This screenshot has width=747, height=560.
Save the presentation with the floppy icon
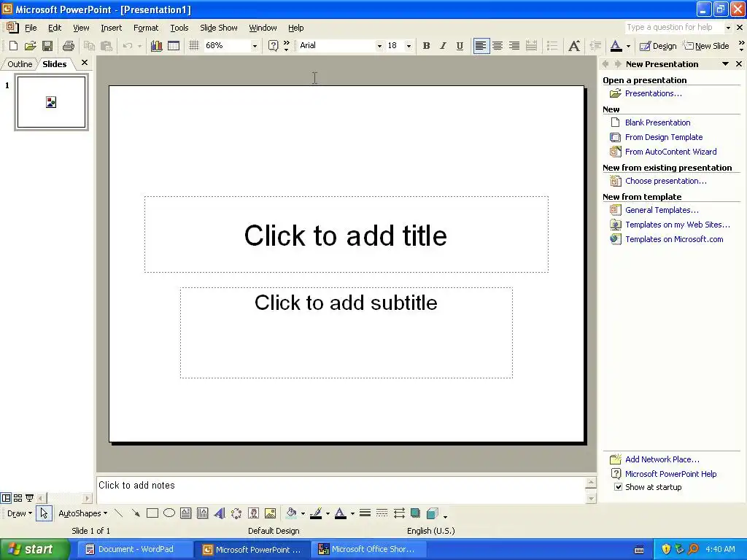click(x=47, y=46)
